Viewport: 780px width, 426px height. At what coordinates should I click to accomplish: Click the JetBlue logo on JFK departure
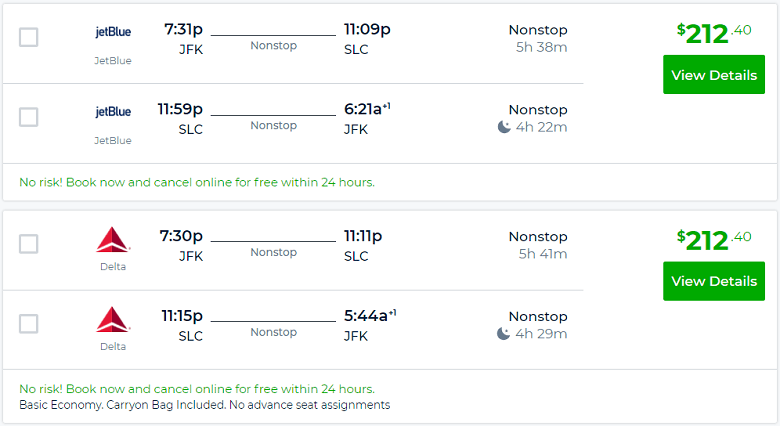click(113, 32)
